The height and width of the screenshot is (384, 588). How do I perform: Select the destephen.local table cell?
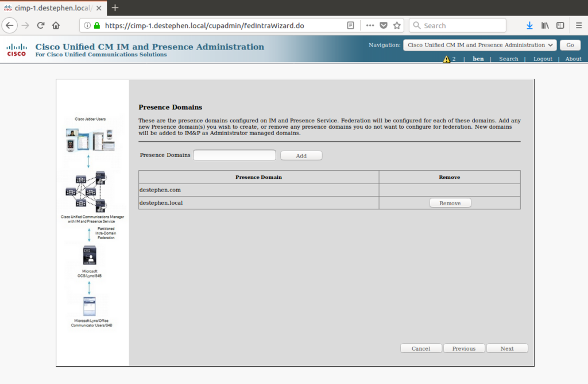click(259, 203)
